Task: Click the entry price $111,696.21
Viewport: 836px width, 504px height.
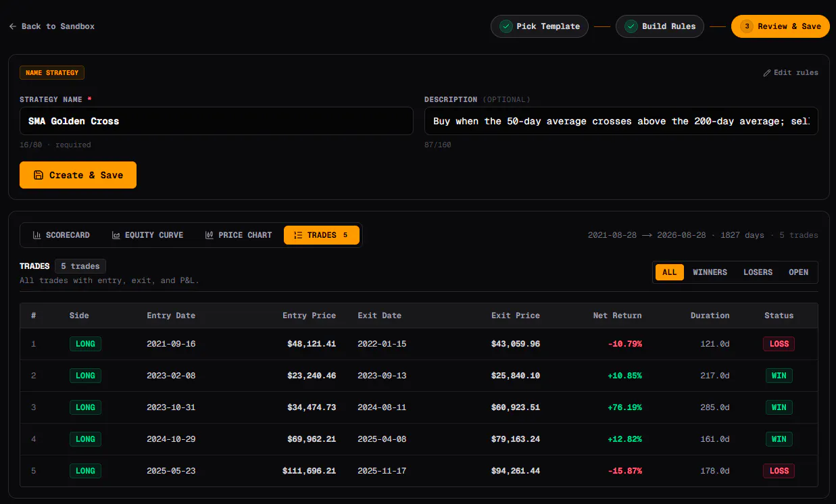Action: pyautogui.click(x=310, y=471)
